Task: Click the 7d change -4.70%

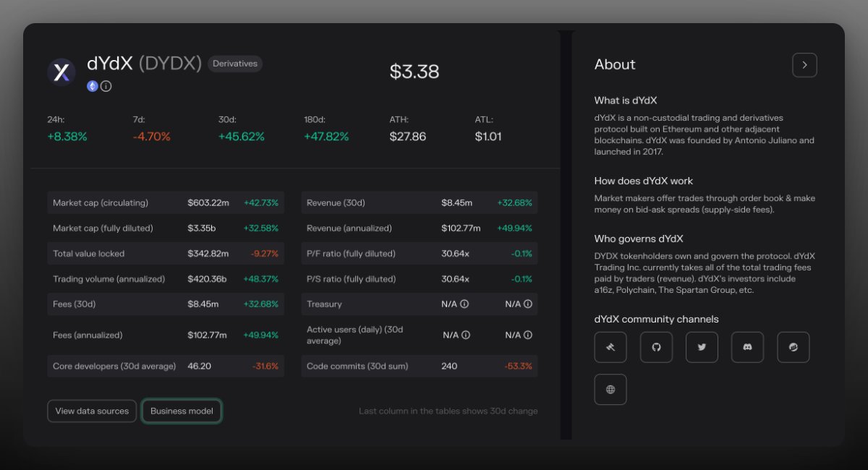Action: pyautogui.click(x=151, y=137)
